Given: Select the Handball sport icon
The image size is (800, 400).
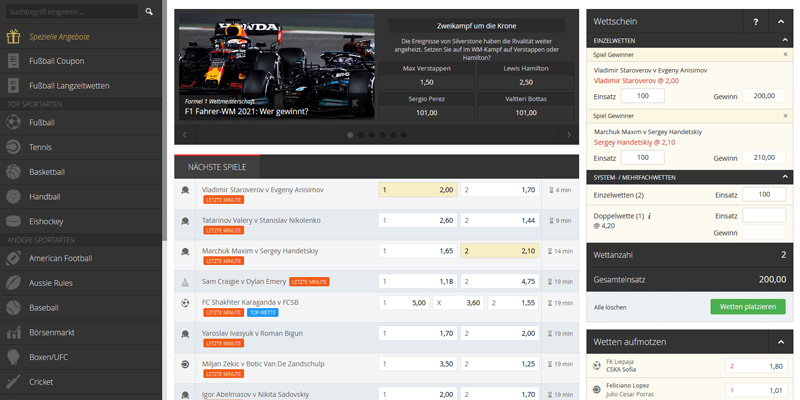Looking at the screenshot, I should tap(13, 197).
